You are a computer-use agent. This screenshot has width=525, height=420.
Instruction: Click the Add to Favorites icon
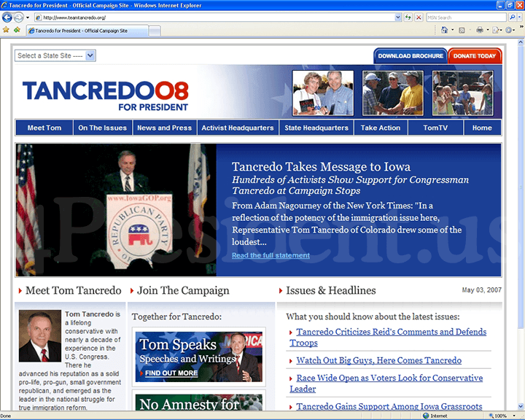click(17, 30)
